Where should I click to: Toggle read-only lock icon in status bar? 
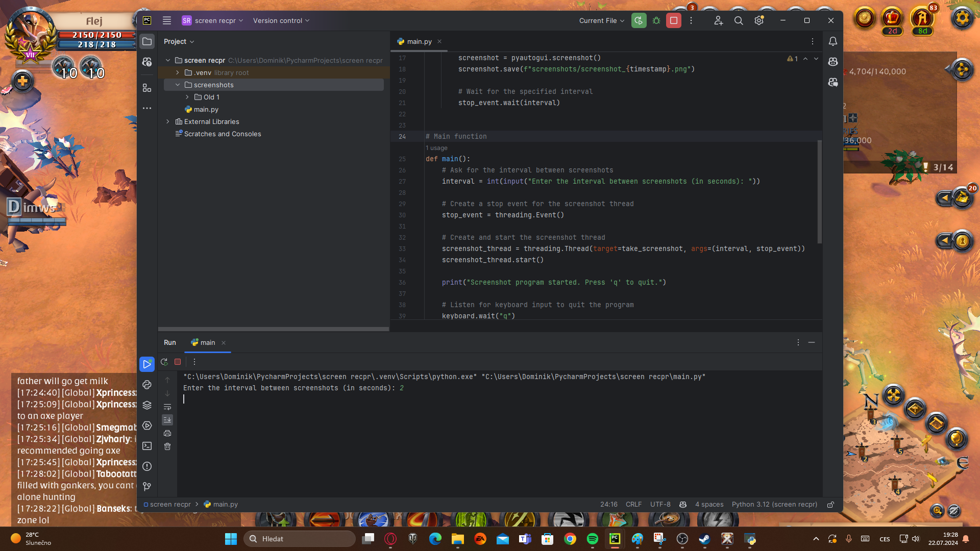click(830, 505)
